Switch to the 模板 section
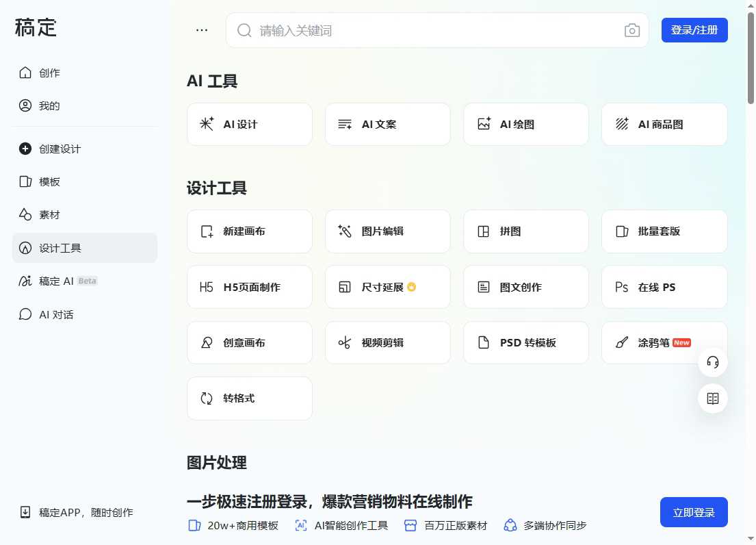This screenshot has width=756, height=545. tap(49, 181)
